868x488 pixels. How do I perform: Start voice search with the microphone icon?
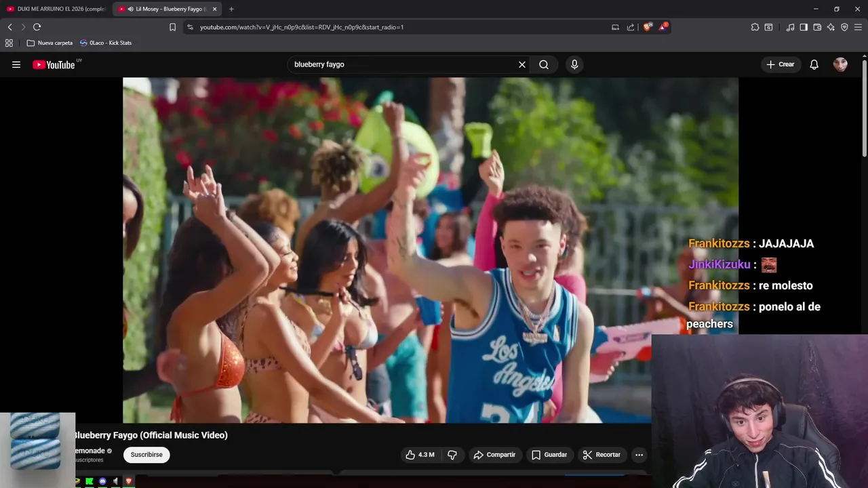(574, 64)
